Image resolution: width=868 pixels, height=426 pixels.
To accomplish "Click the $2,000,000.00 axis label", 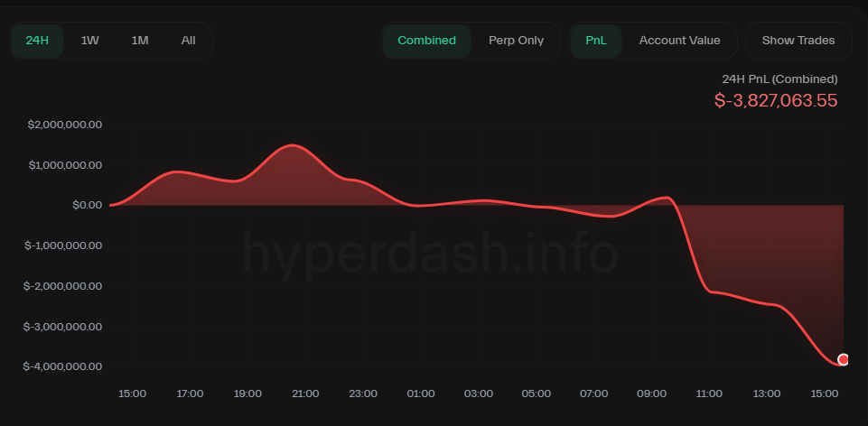I will pyautogui.click(x=65, y=125).
